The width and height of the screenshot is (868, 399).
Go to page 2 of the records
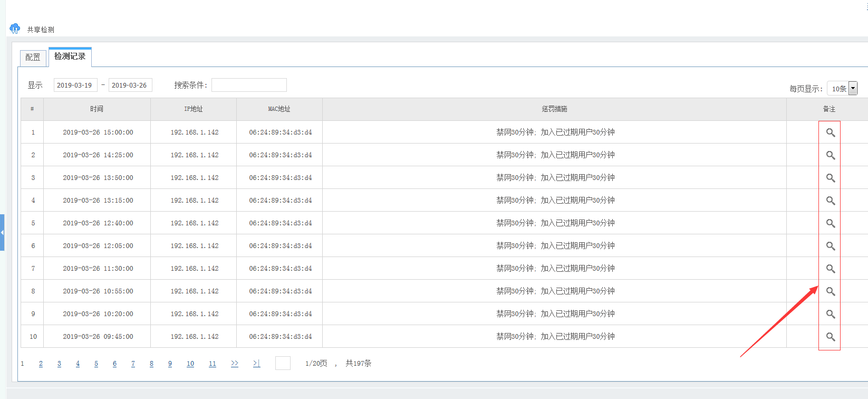point(41,364)
